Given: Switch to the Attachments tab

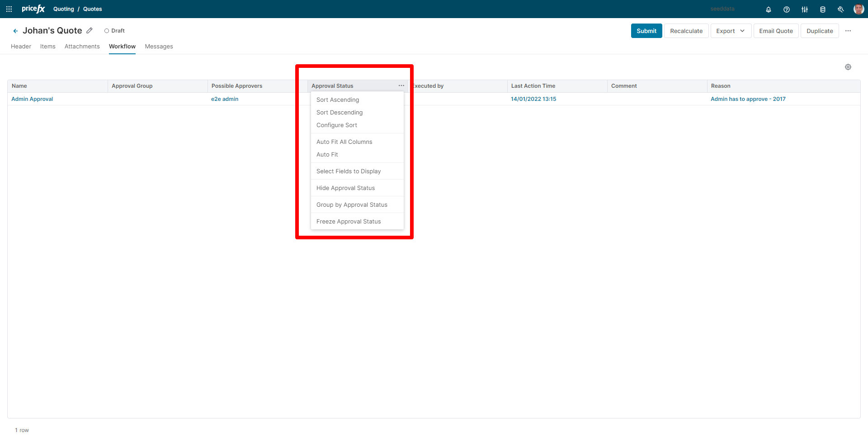Looking at the screenshot, I should [82, 46].
